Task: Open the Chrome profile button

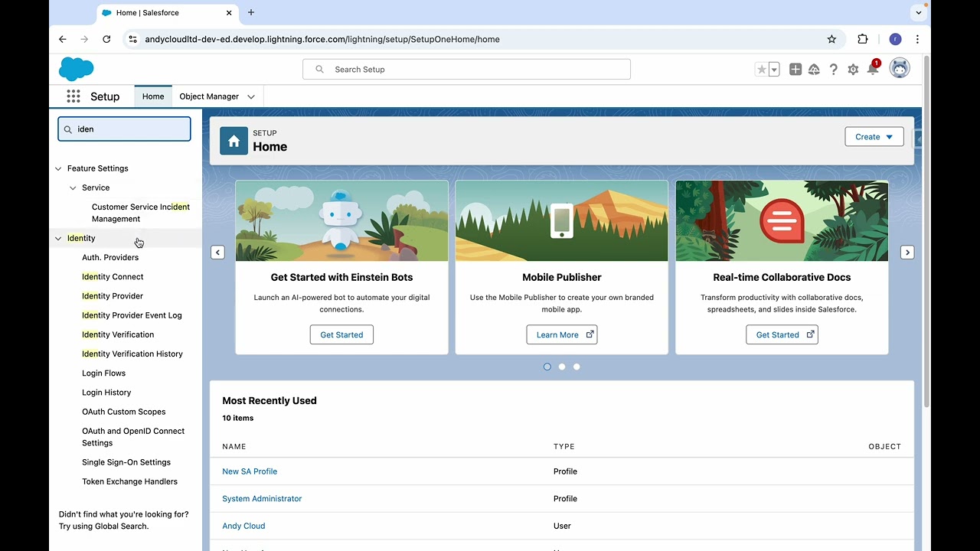Action: [x=895, y=39]
